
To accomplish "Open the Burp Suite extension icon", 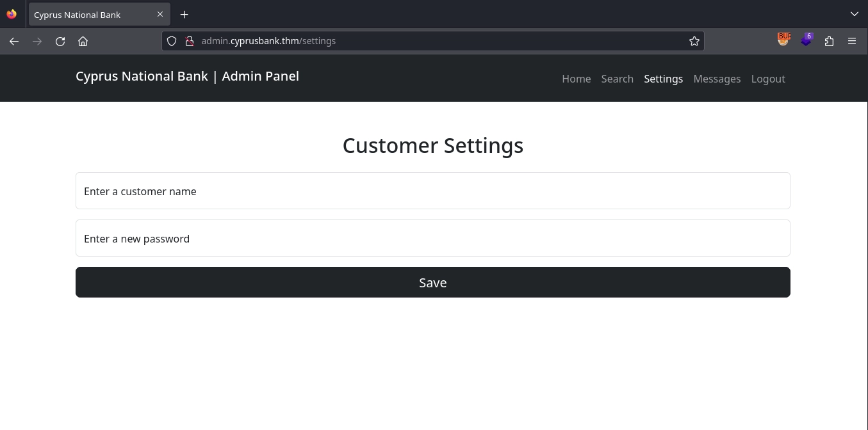I will 783,40.
